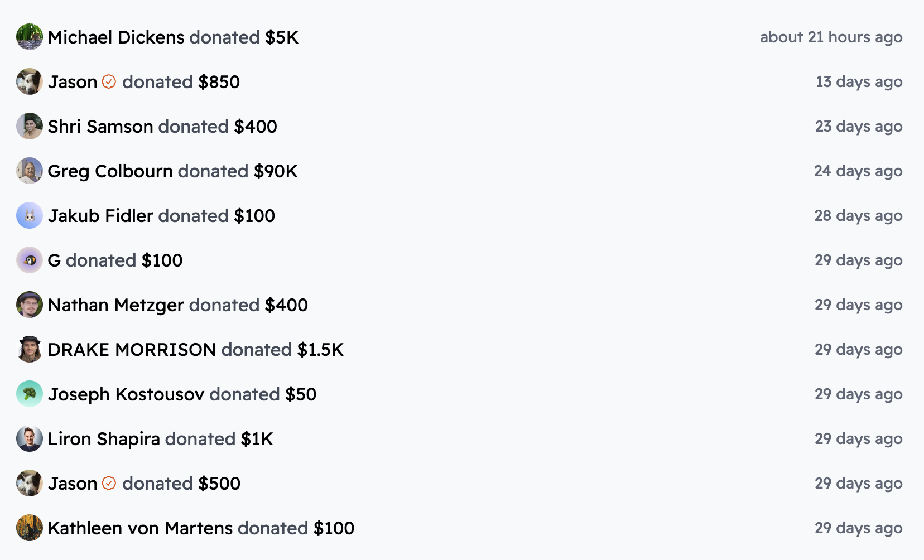Viewport: 924px width, 560px height.
Task: Open Jakub Fidler's profile link
Action: coord(100,216)
